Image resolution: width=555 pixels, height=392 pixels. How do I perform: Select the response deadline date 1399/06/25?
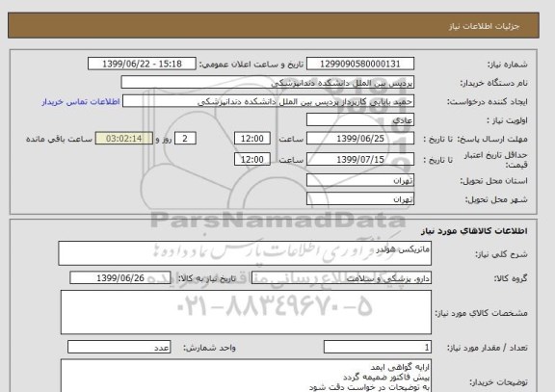360,139
